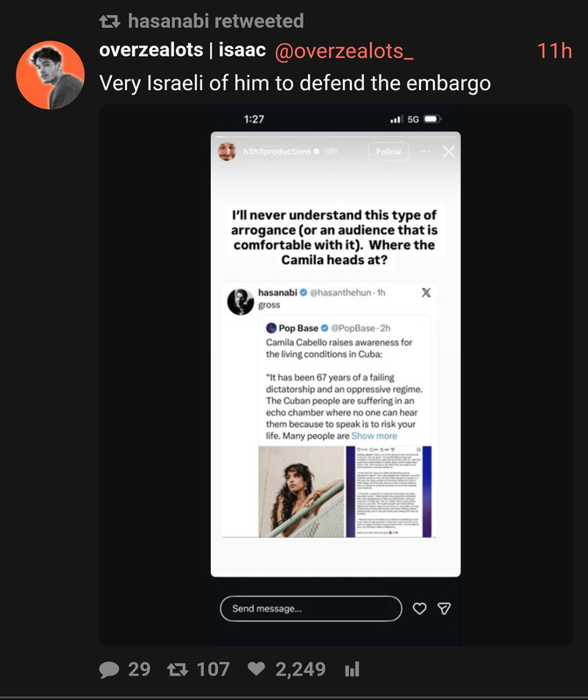Open tweet analytics bar chart icon

[x=352, y=669]
